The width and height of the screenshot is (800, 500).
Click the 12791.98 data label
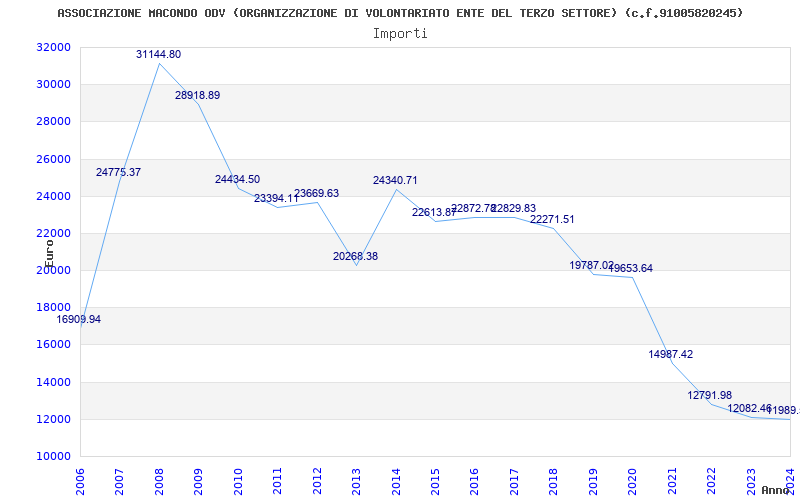coord(710,395)
